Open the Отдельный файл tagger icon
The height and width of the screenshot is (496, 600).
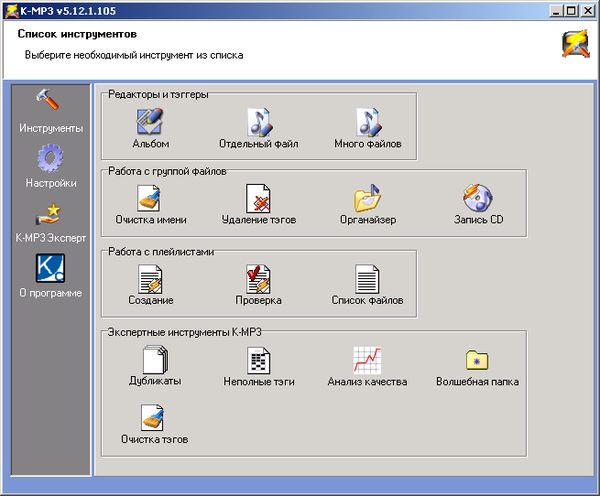(259, 122)
